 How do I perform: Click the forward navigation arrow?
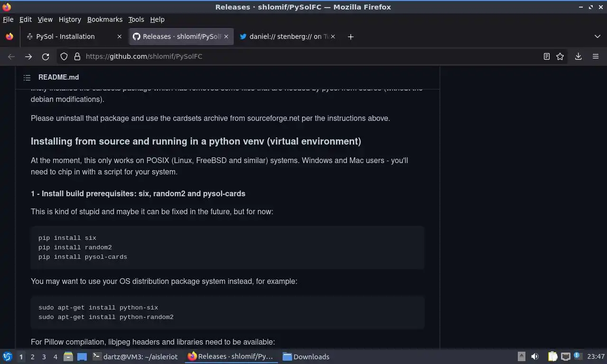[28, 56]
